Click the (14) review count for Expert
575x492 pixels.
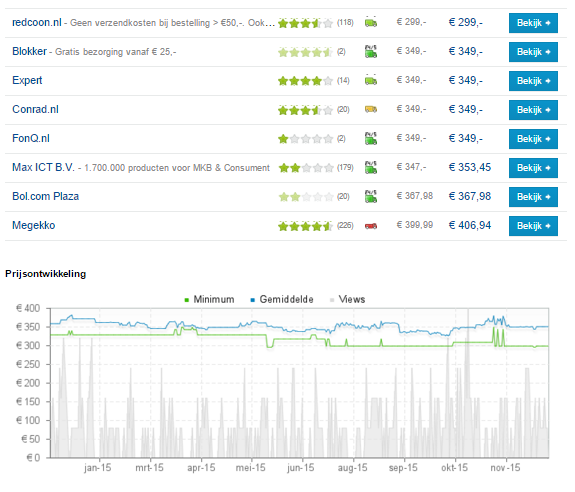tap(343, 81)
